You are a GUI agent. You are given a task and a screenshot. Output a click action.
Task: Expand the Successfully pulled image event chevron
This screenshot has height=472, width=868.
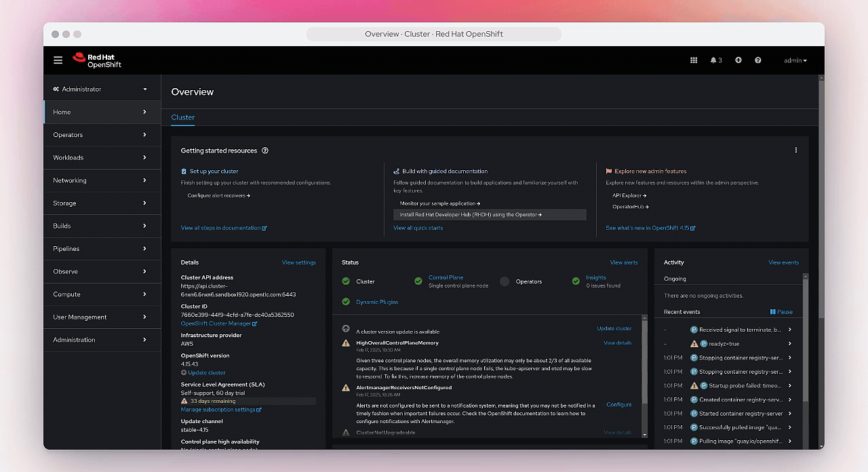[790, 427]
